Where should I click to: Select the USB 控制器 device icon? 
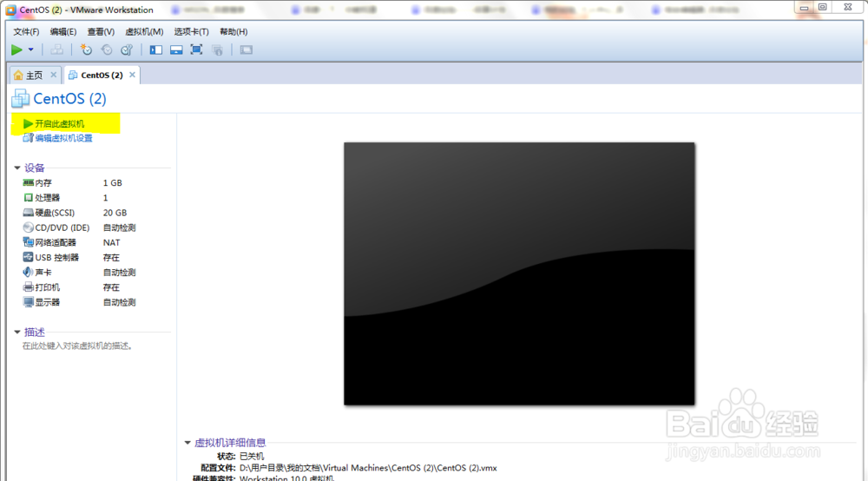(x=29, y=257)
